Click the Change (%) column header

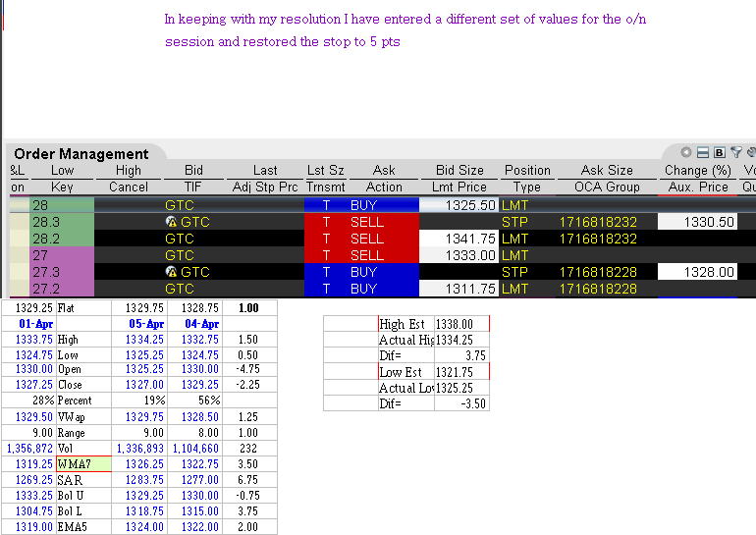click(698, 170)
